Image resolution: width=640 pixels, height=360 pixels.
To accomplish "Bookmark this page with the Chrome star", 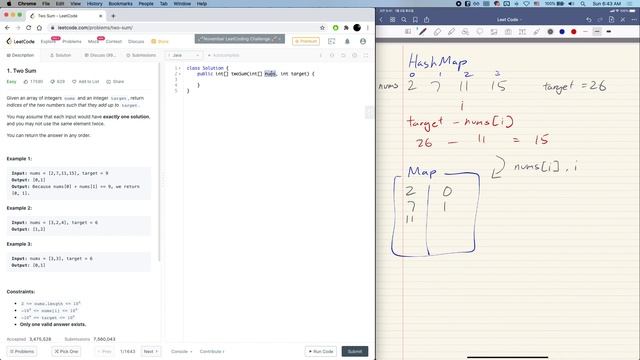I will click(x=322, y=28).
